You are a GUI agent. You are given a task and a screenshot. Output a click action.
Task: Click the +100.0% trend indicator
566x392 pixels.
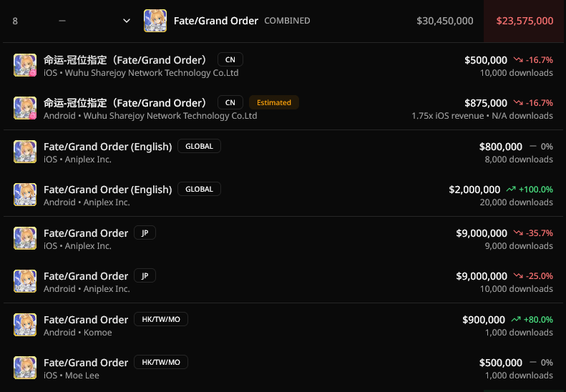coord(530,190)
